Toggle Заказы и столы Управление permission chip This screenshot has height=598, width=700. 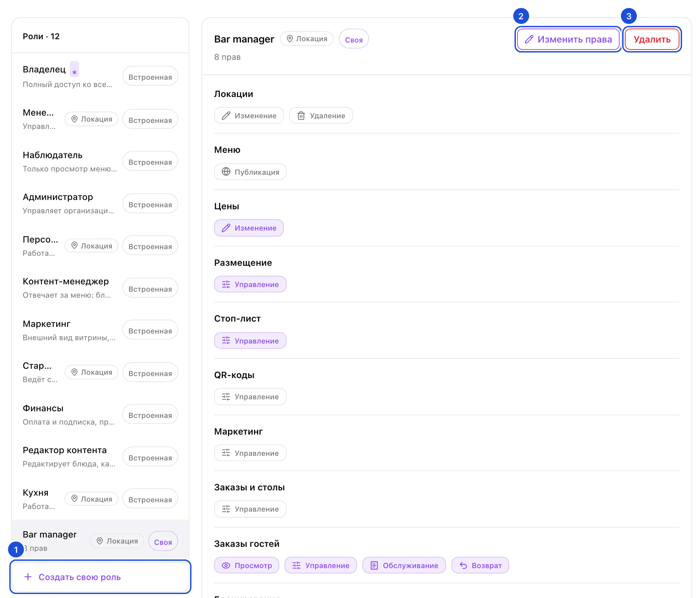coord(250,509)
